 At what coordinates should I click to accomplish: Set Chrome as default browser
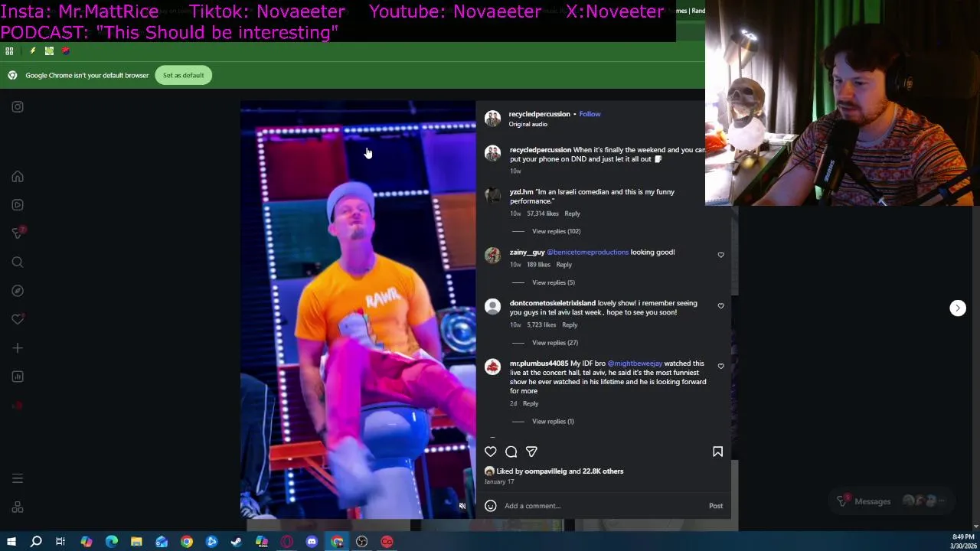point(184,75)
